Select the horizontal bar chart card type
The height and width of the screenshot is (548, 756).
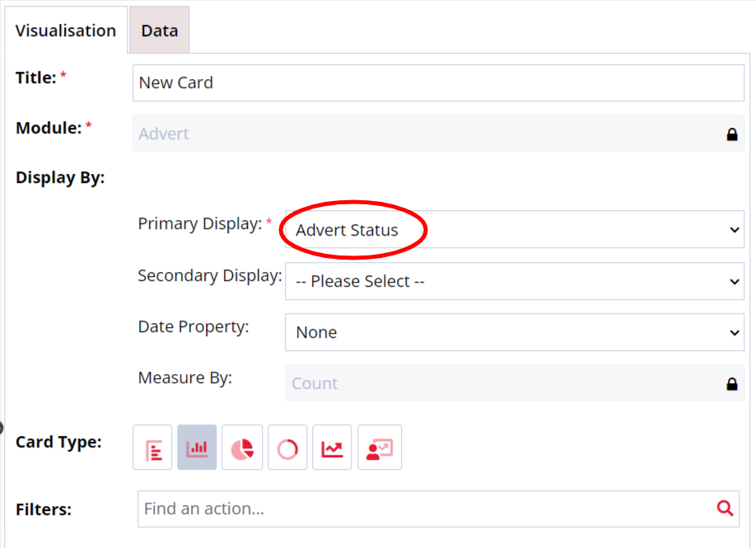152,447
